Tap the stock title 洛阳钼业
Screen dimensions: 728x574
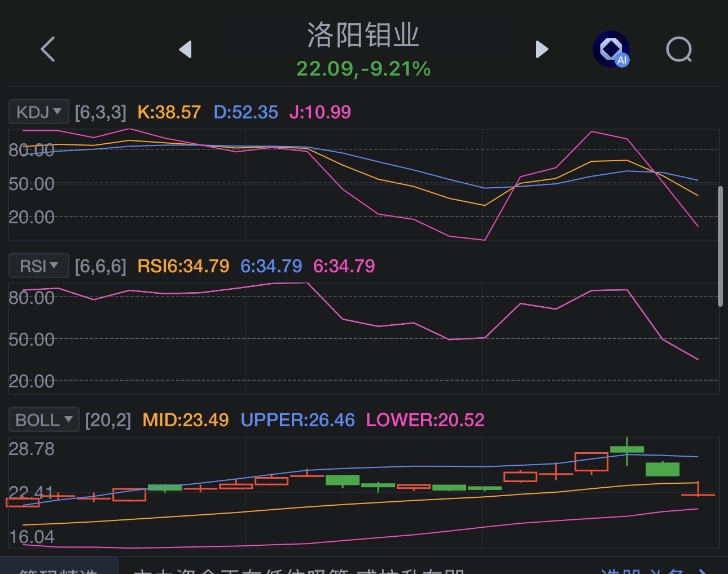363,35
